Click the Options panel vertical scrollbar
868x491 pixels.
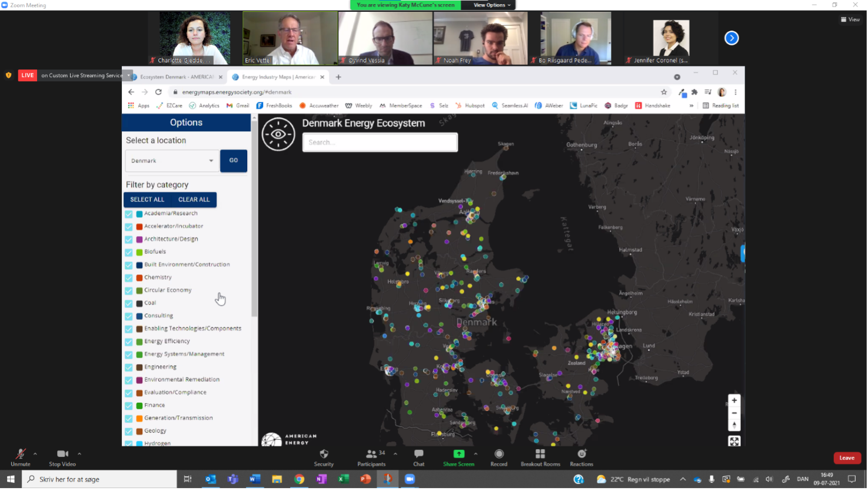pyautogui.click(x=254, y=218)
